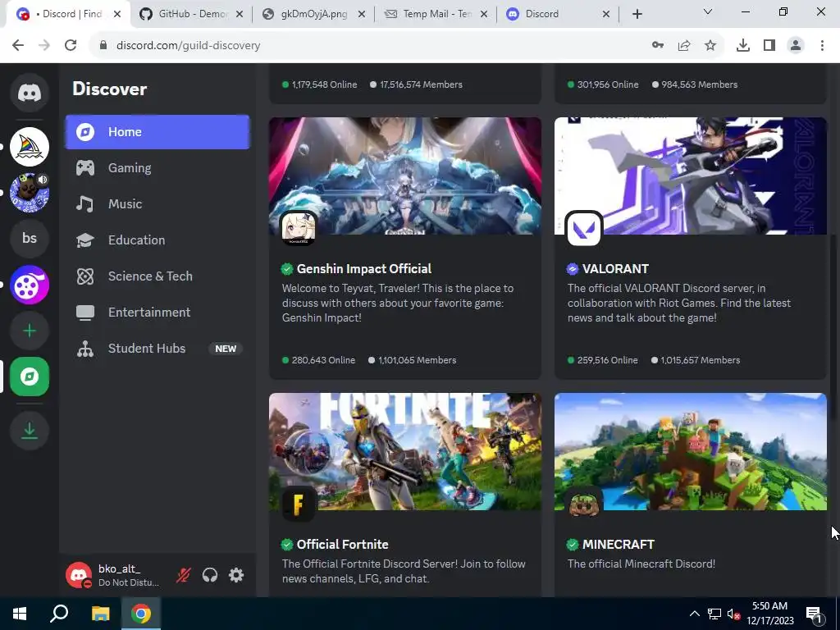Switch to the second Discord tab
Viewport: 840px width, 630px height.
[557, 14]
